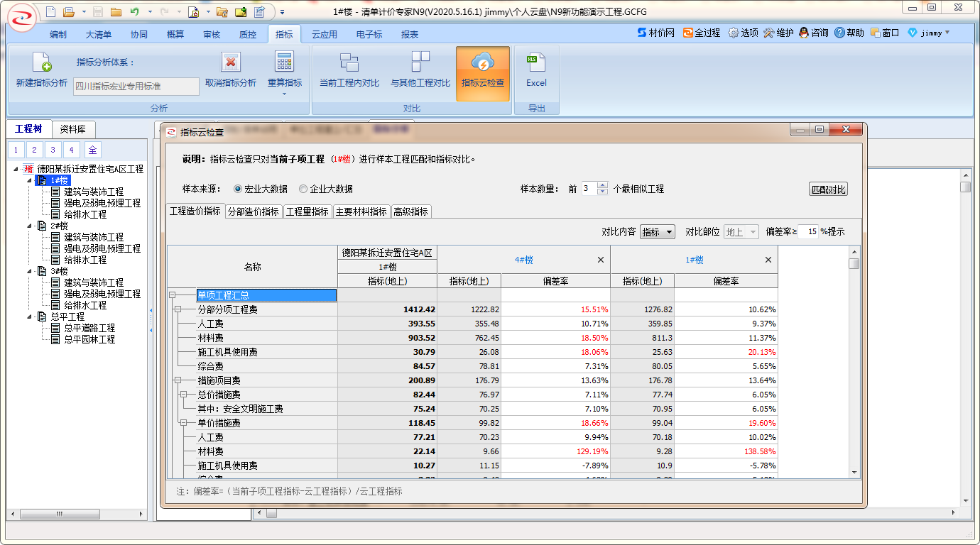This screenshot has width=980, height=545.
Task: Open 当前工程内对比 comparison
Action: pos(349,63)
